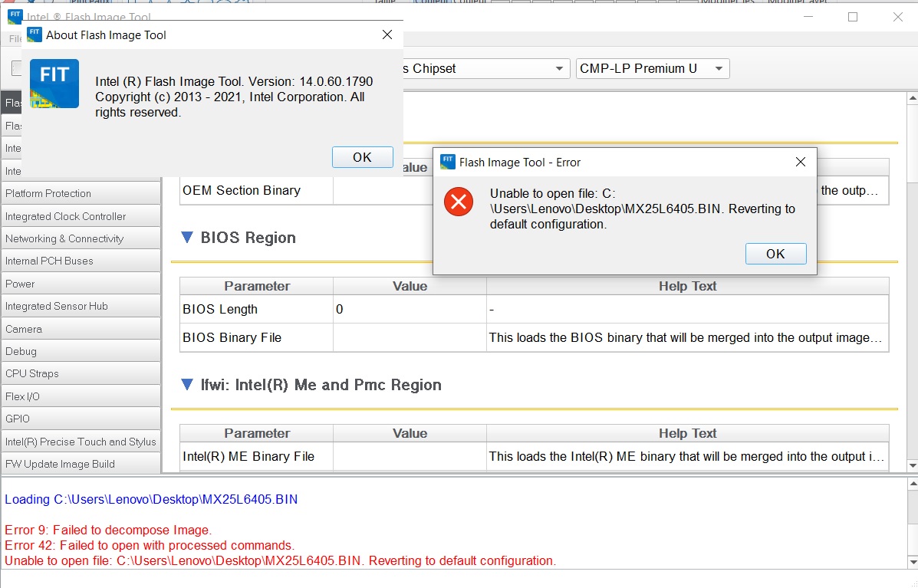Select BIOS Binary File parameter cell
The image size is (918, 588).
coord(256,337)
